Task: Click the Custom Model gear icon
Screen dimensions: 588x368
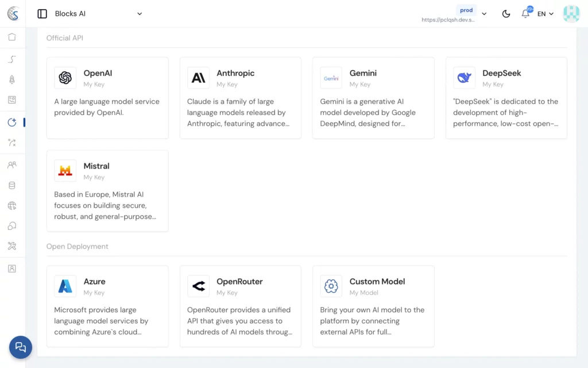Action: (x=331, y=286)
